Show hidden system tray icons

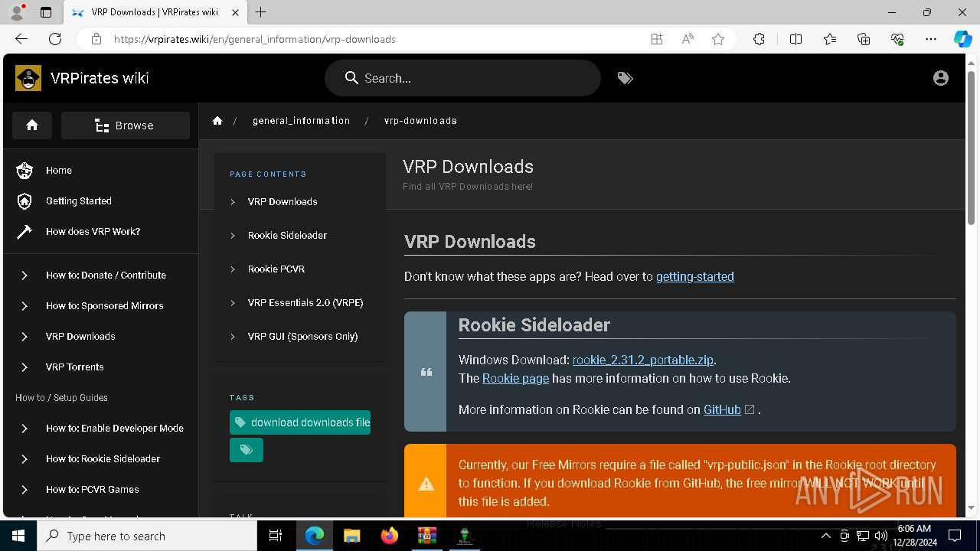tap(826, 536)
